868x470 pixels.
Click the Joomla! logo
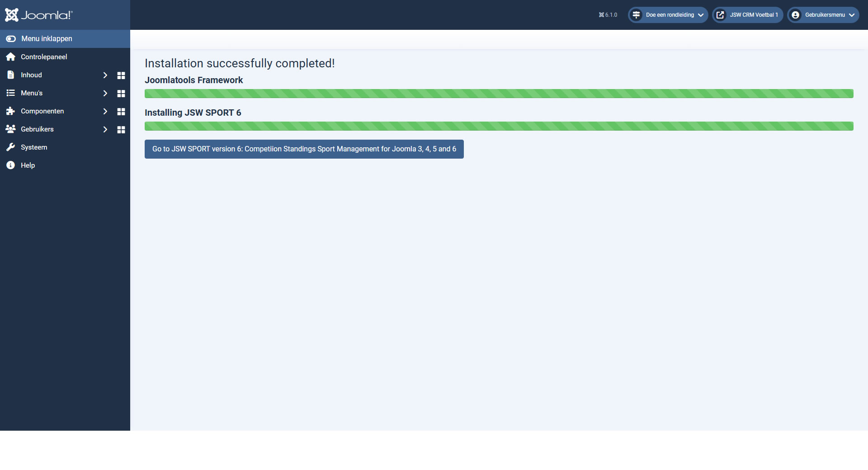click(39, 15)
